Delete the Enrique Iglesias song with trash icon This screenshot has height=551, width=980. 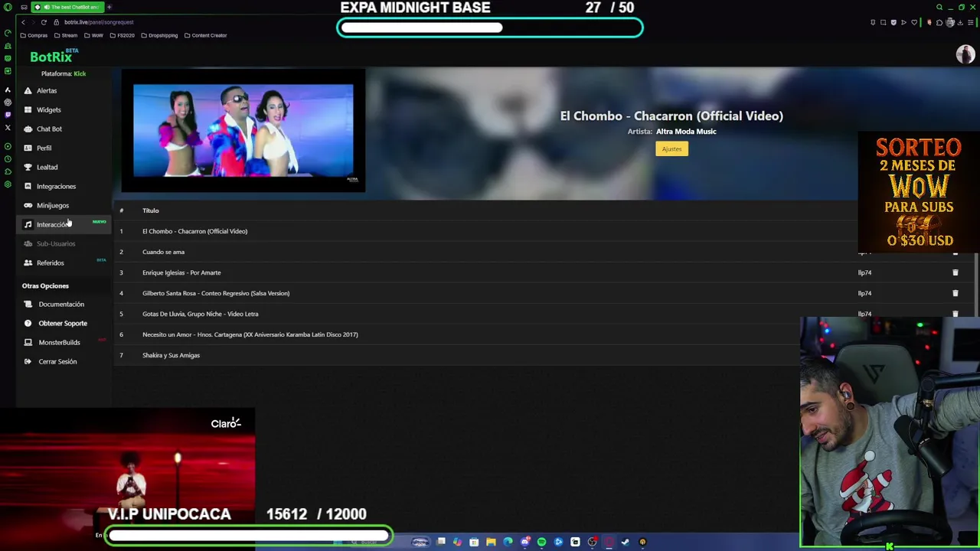[955, 272]
